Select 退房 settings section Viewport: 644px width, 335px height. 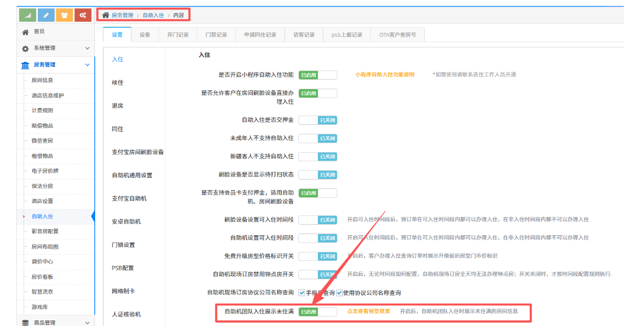[117, 106]
